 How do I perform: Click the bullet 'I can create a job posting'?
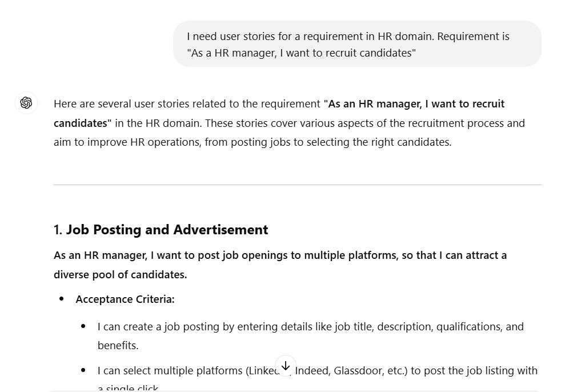click(x=311, y=336)
